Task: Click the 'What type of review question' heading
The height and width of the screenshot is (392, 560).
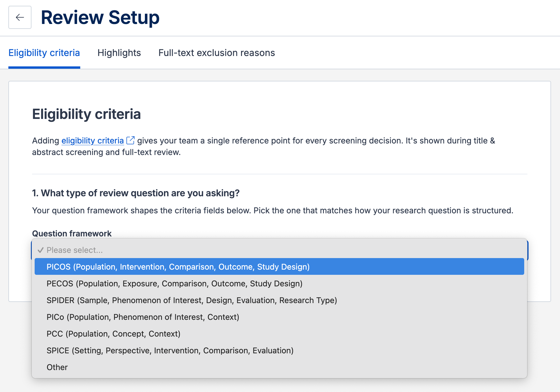Action: pyautogui.click(x=136, y=193)
